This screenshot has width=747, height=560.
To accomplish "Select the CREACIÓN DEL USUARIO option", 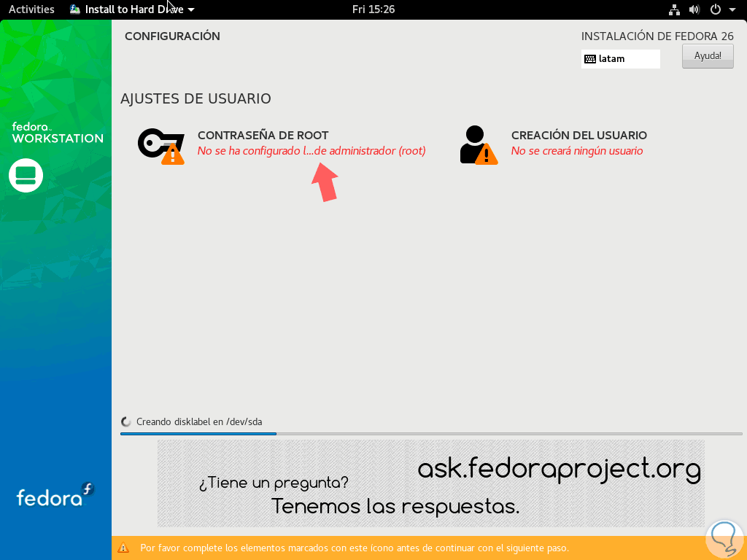I will [554, 144].
